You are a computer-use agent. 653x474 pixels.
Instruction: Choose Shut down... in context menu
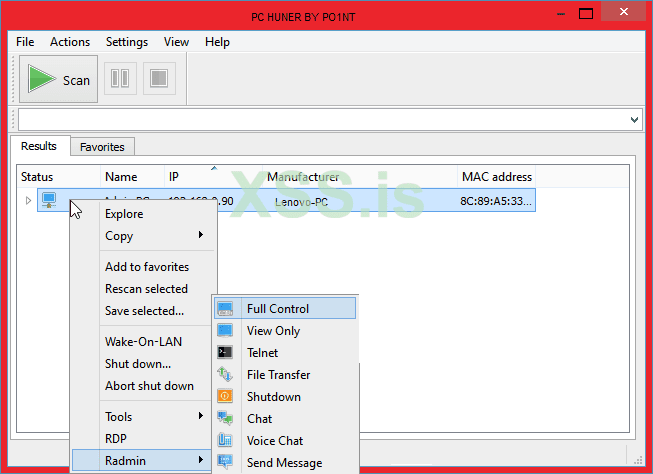click(x=144, y=364)
